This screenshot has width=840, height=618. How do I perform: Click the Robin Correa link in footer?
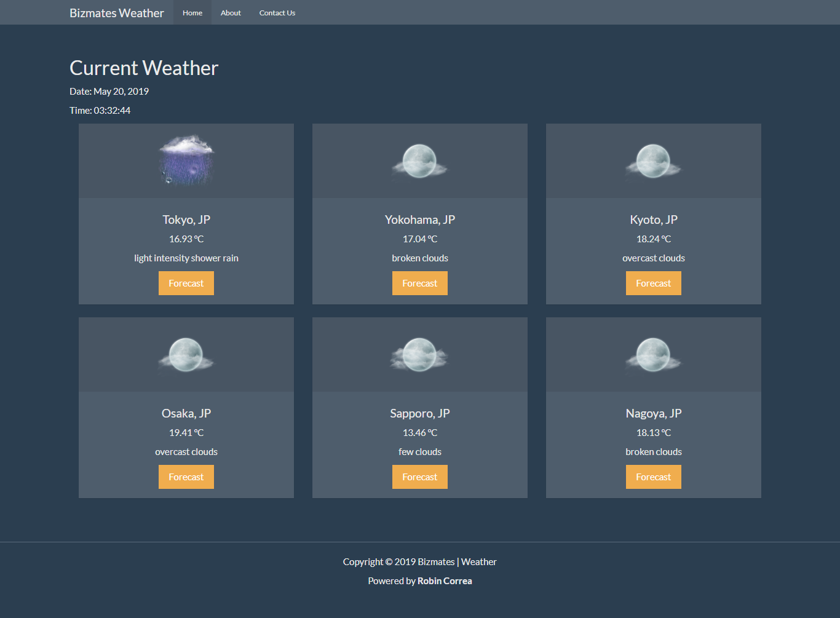(444, 580)
